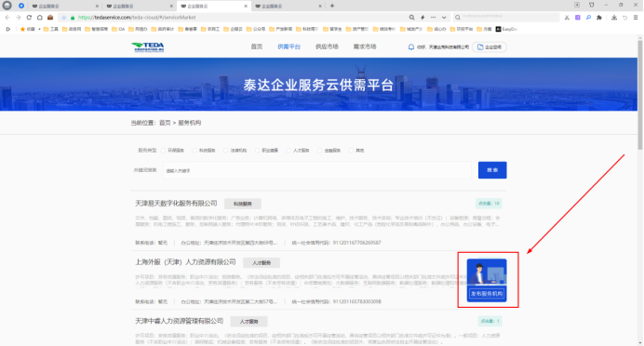Click the blue magnifier extension icon

tap(588, 18)
